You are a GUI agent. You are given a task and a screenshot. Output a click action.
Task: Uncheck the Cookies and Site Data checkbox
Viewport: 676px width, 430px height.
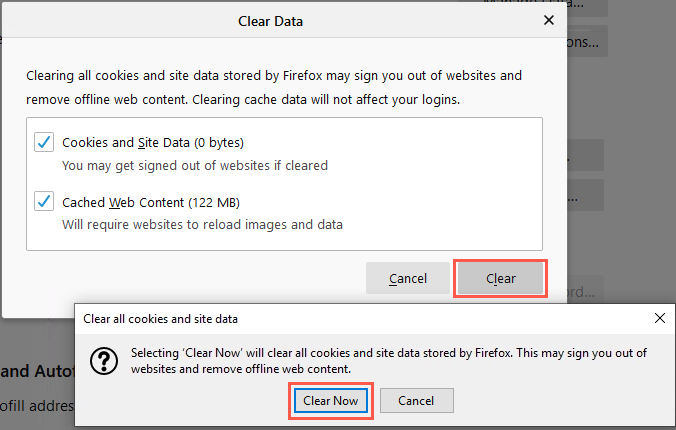point(44,142)
